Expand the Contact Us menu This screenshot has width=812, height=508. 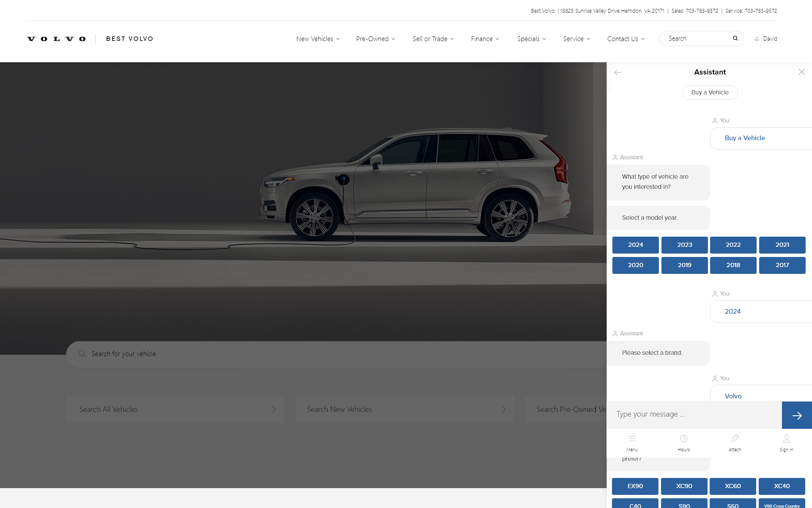[x=626, y=39]
